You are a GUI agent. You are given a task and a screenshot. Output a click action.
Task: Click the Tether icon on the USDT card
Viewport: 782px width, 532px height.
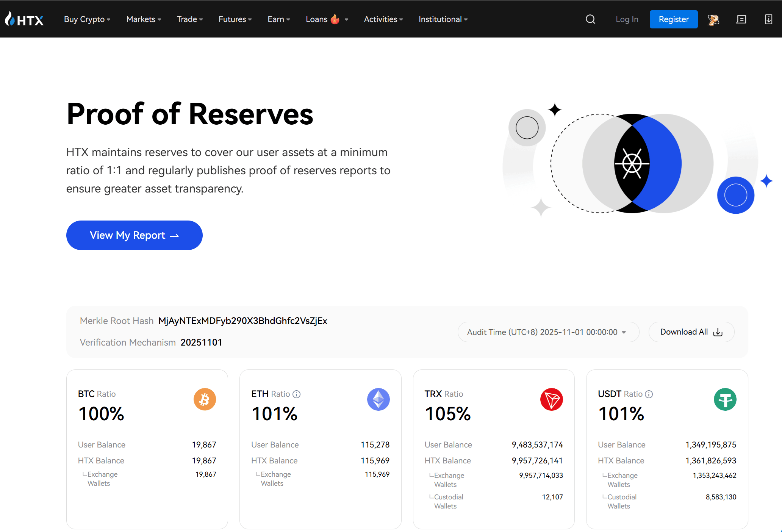click(x=725, y=399)
